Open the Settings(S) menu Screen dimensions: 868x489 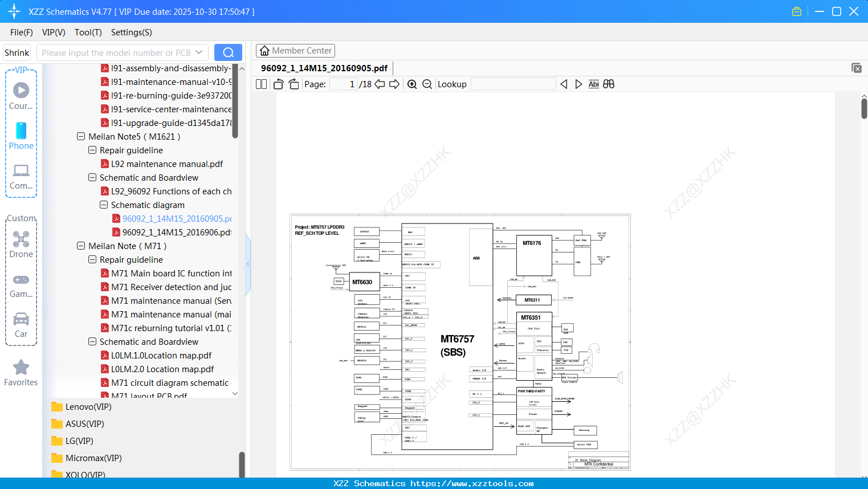click(132, 32)
